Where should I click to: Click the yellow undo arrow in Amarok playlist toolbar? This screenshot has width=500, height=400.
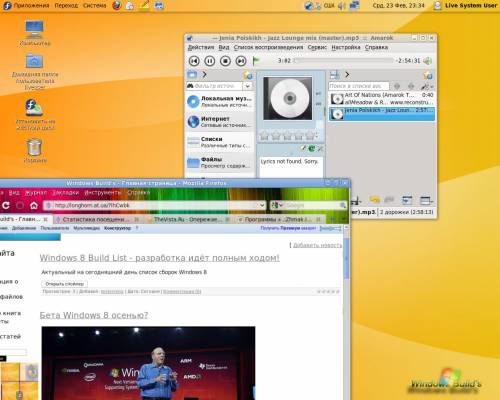coord(375,200)
